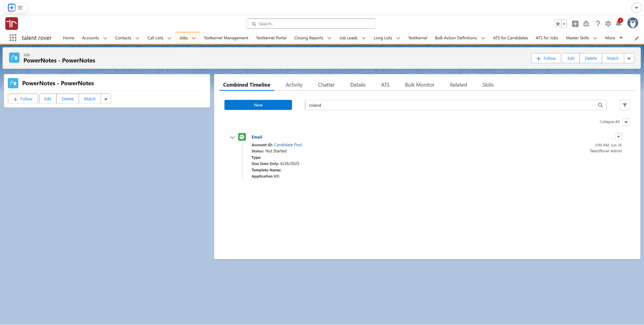Open Global Actions plus icon
This screenshot has width=644, height=325.
pos(575,24)
